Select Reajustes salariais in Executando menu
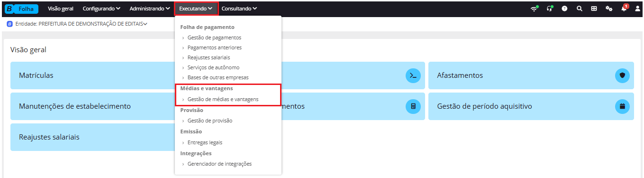 209,57
